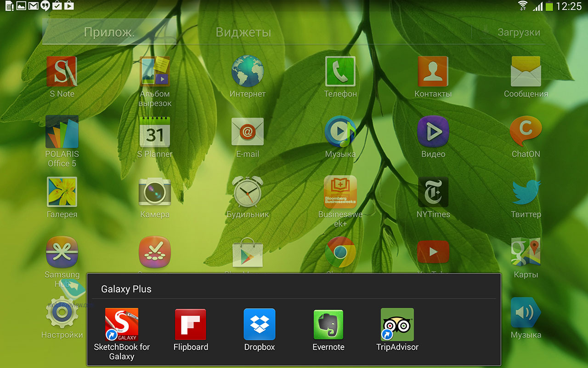Open TripAdvisor in the Galaxy Plus folder

(397, 324)
